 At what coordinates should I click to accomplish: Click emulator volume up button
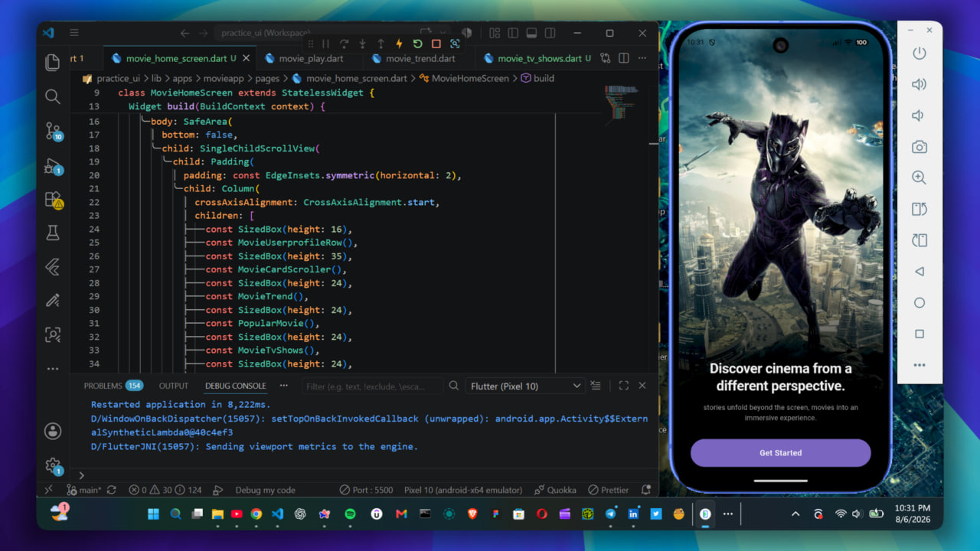point(920,84)
